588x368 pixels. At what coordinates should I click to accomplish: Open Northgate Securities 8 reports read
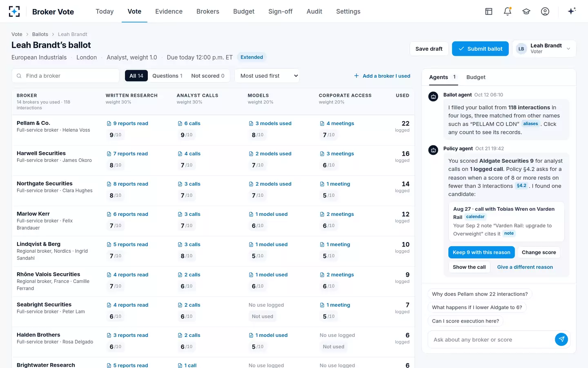(x=127, y=184)
